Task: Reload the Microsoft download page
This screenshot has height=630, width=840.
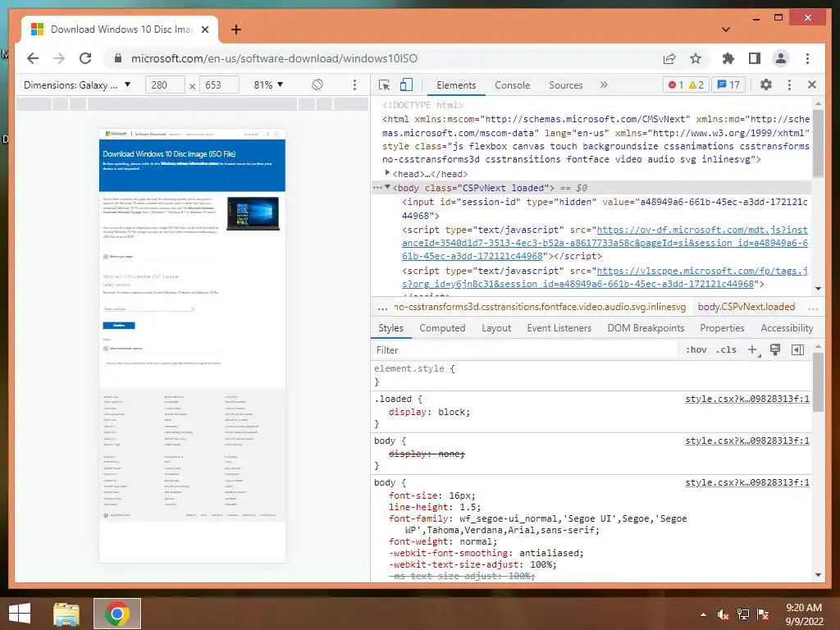Action: pos(85,58)
